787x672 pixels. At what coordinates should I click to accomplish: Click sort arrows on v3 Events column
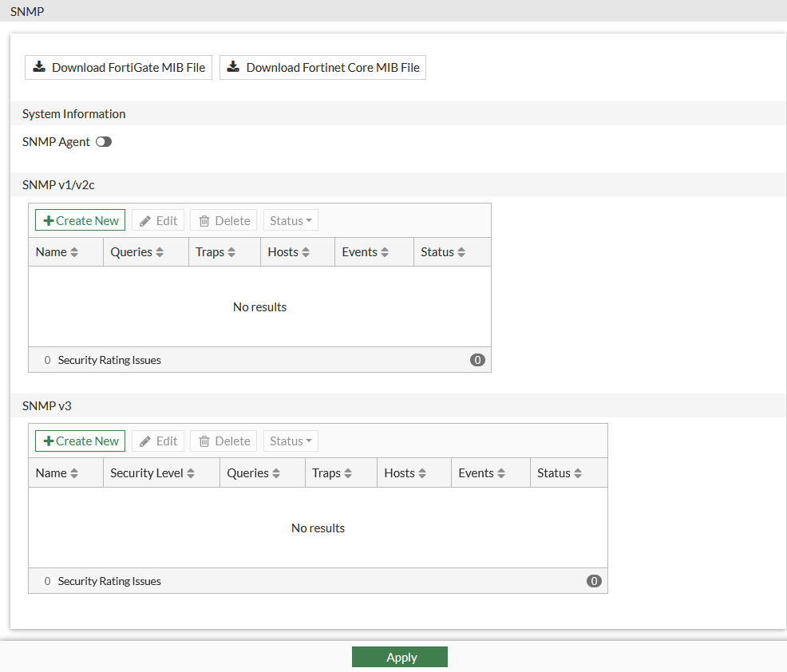pos(501,473)
